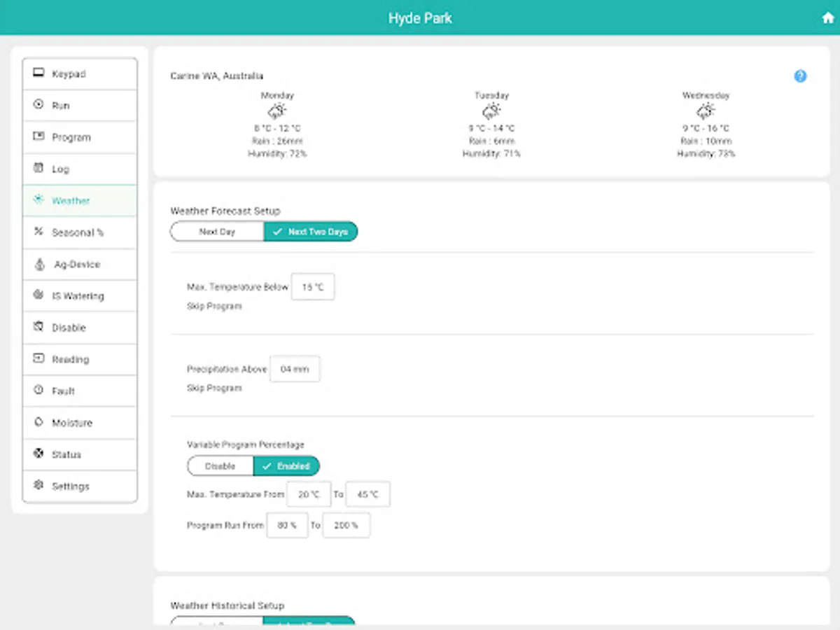
Task: Click the Ag-Device droplet icon
Action: [x=38, y=264]
